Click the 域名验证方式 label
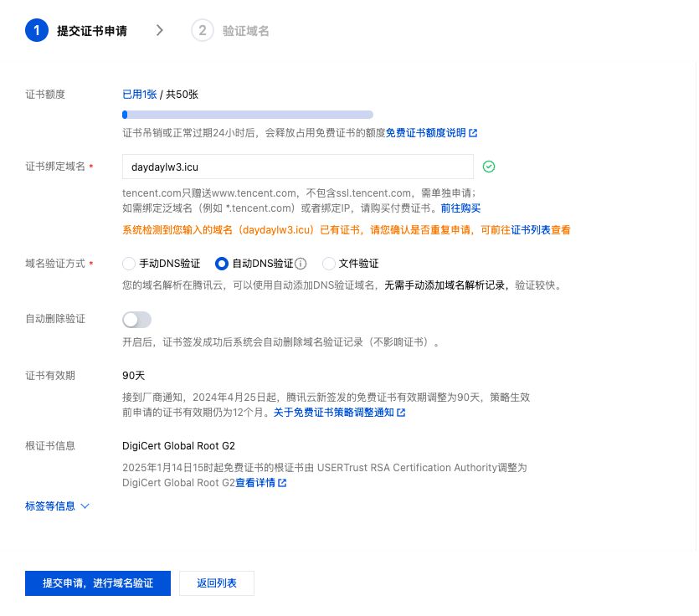Screen dimensions: 699x616 (55, 264)
